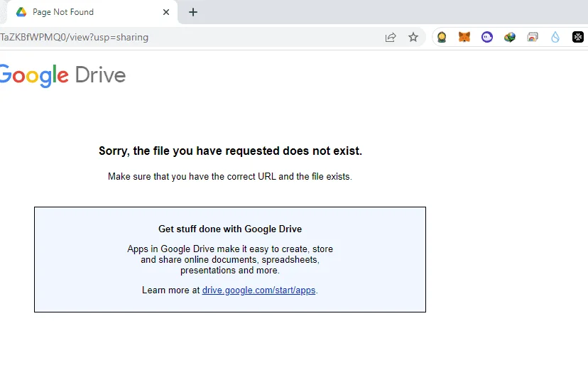This screenshot has width=588, height=370.
Task: Follow the drive.google.com/start/apps link
Action: (x=258, y=290)
